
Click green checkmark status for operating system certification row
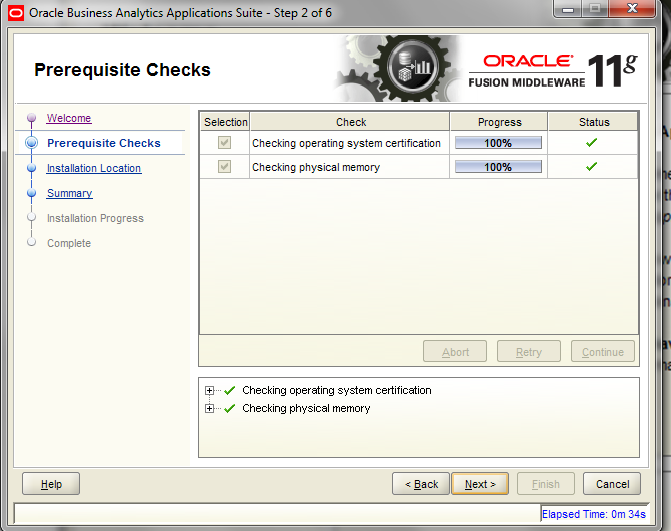(x=592, y=142)
